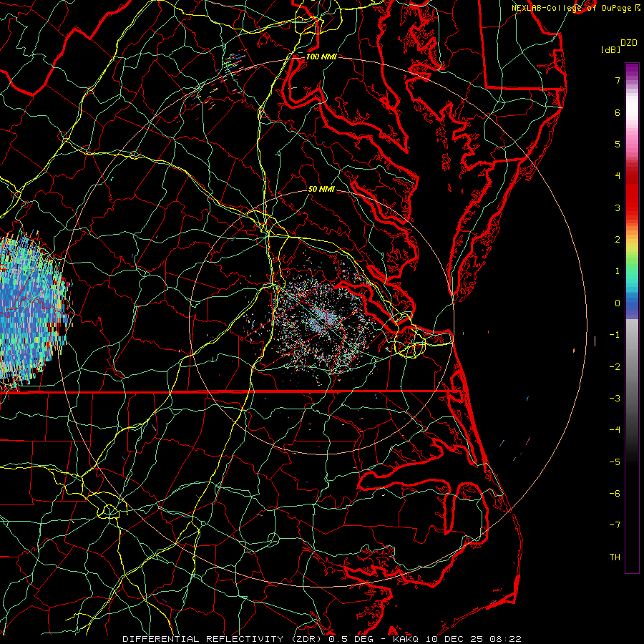Image resolution: width=644 pixels, height=644 pixels.
Task: Click the 1 dB scale tick label
Action: coord(618,271)
